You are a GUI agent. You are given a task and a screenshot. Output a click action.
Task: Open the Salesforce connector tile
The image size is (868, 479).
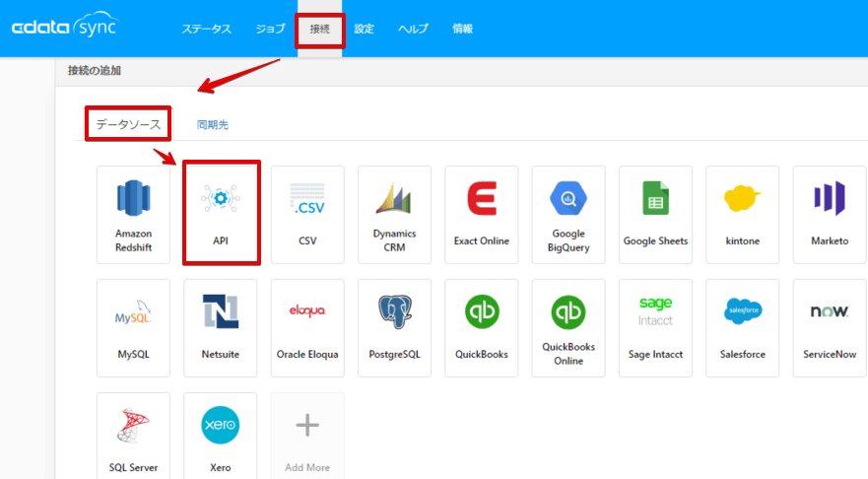point(742,328)
